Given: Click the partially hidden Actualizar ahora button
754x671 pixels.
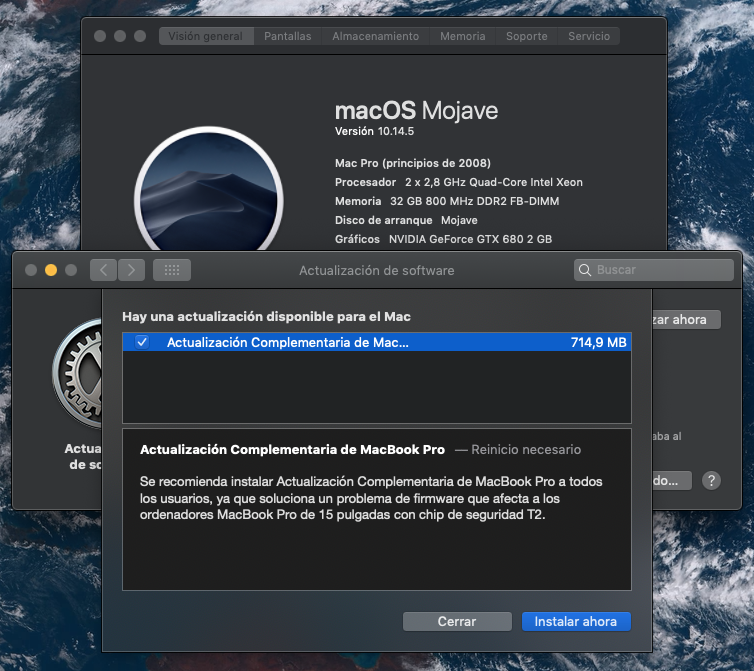Looking at the screenshot, I should pos(686,320).
